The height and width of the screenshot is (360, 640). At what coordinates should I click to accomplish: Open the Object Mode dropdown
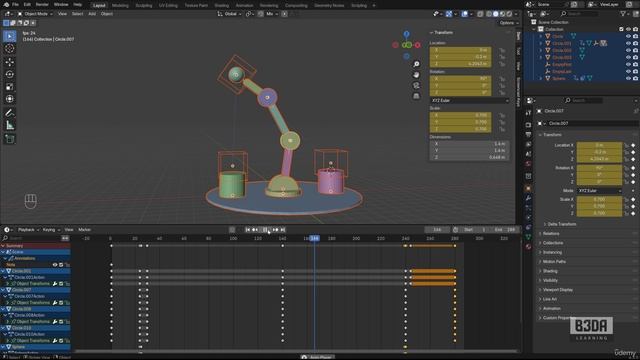35,14
